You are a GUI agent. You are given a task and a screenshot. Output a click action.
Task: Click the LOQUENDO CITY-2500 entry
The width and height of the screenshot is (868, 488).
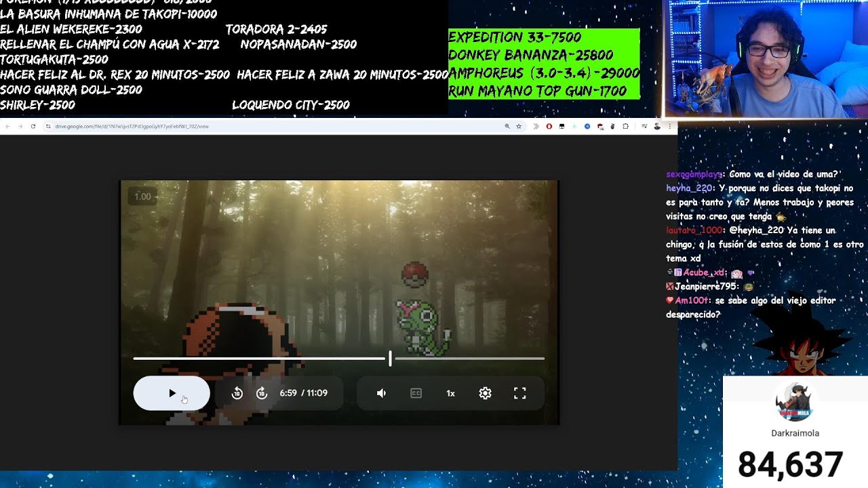click(290, 105)
